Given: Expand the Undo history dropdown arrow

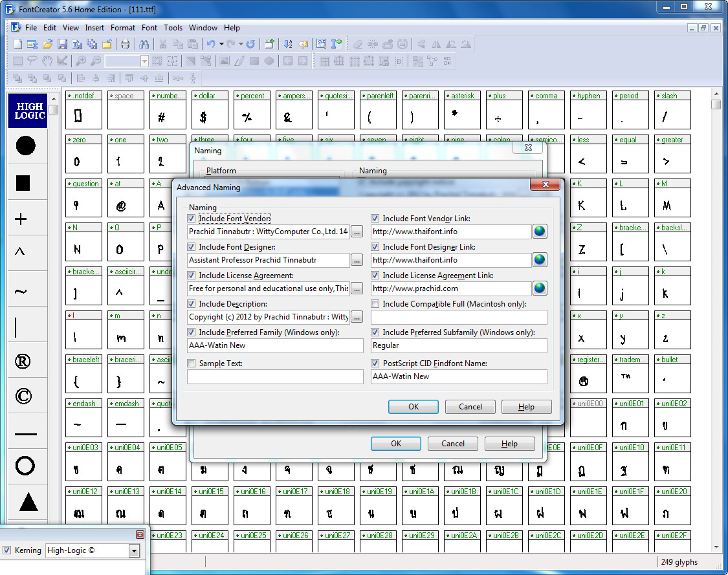Looking at the screenshot, I should 221,44.
